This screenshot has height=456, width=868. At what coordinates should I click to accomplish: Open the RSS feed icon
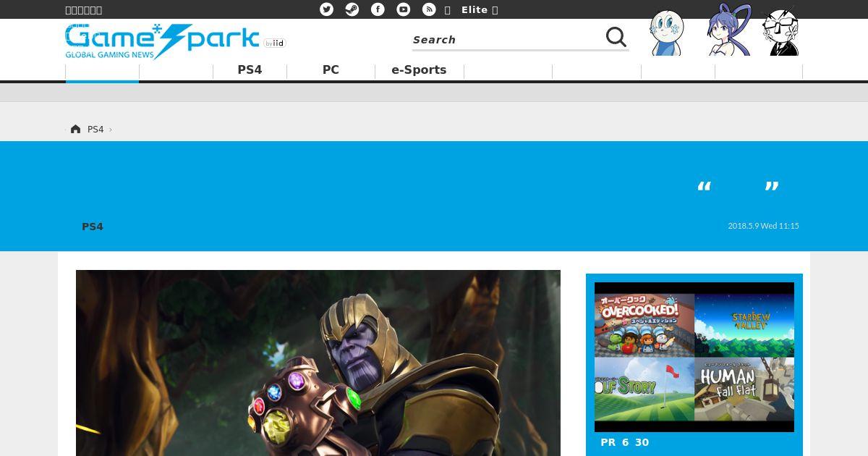[x=429, y=9]
